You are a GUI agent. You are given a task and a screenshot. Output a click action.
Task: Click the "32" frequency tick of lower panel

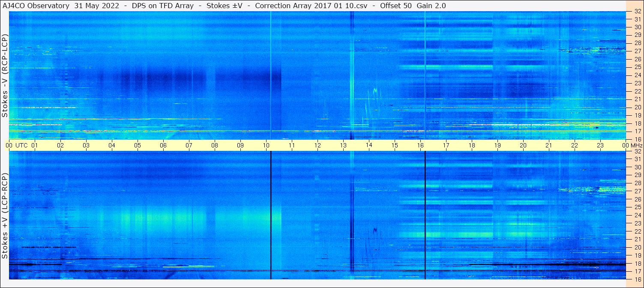[637, 151]
